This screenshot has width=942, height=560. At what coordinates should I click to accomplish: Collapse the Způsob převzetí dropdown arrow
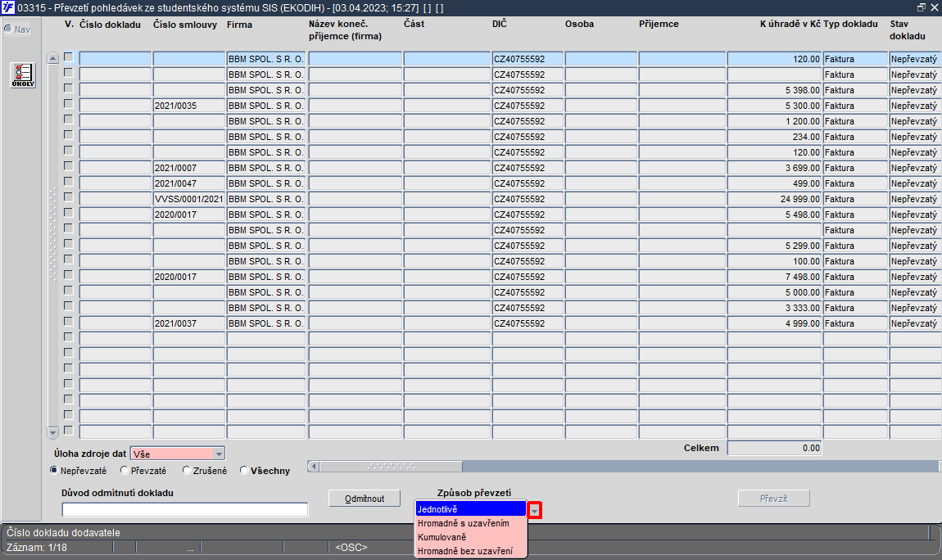coord(534,510)
